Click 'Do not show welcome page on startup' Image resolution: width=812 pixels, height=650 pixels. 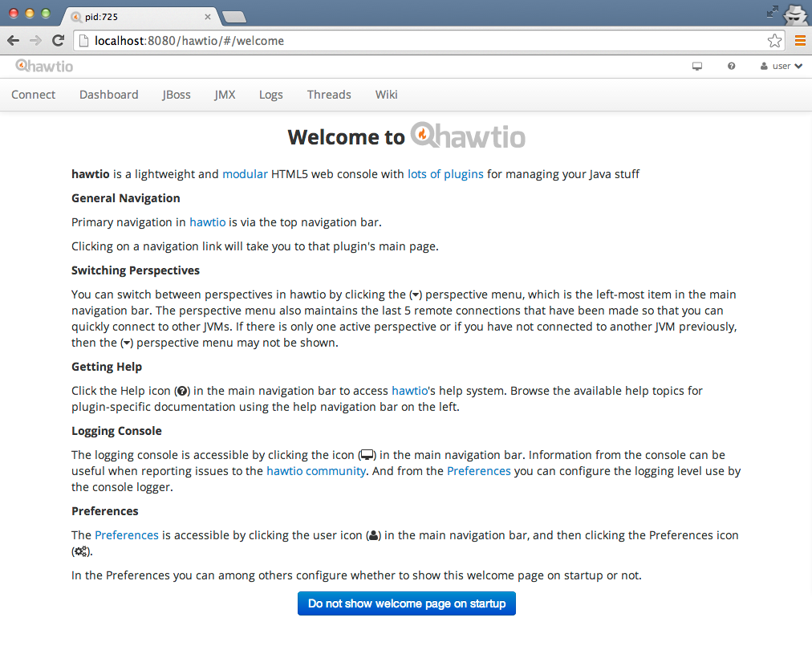click(407, 603)
